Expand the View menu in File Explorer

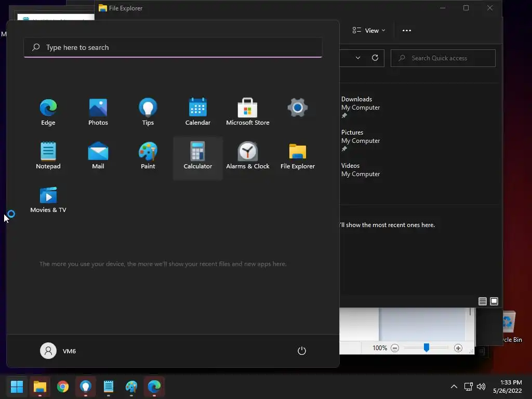[369, 31]
